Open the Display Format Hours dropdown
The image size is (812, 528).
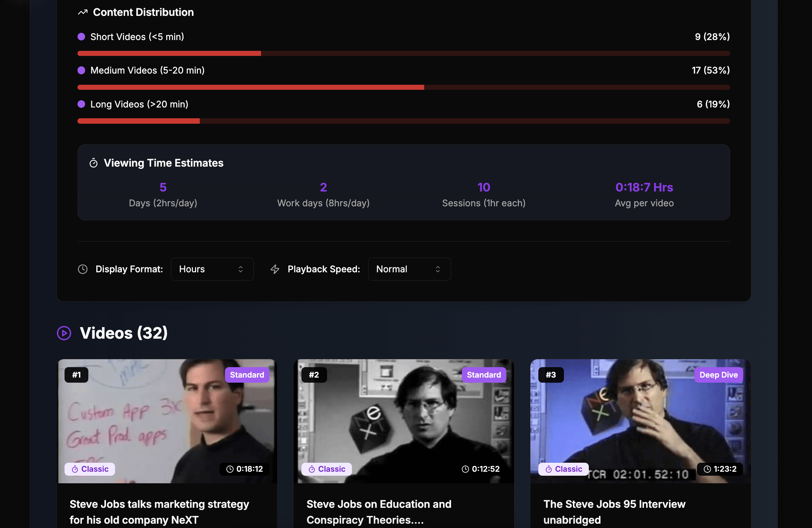pyautogui.click(x=212, y=269)
